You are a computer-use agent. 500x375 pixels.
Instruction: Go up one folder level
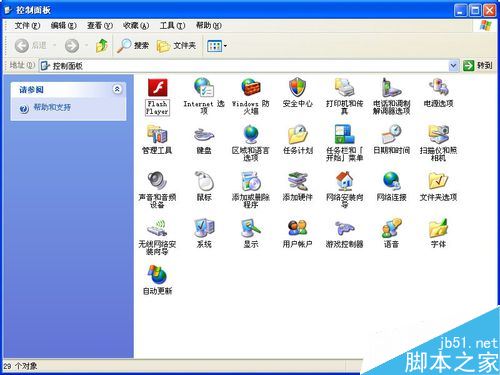point(102,46)
